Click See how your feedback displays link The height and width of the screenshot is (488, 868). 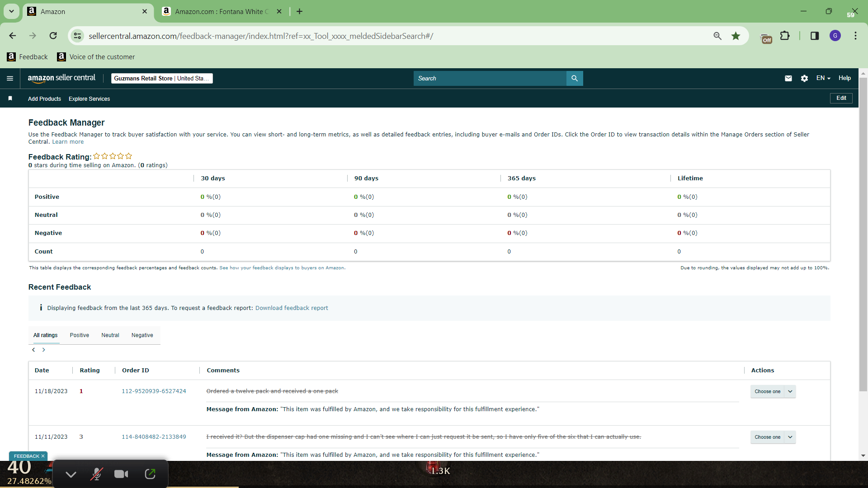pyautogui.click(x=282, y=268)
